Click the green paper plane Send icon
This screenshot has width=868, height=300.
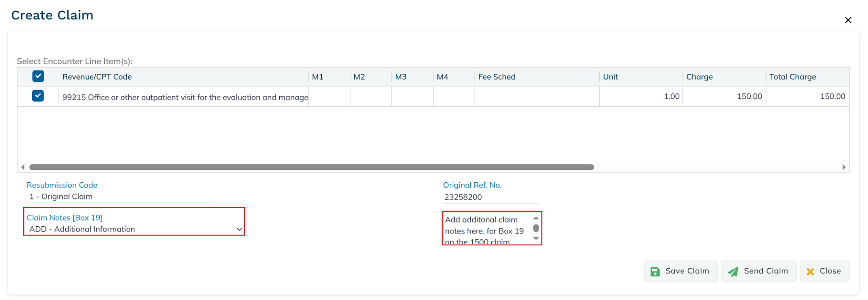[x=733, y=272]
